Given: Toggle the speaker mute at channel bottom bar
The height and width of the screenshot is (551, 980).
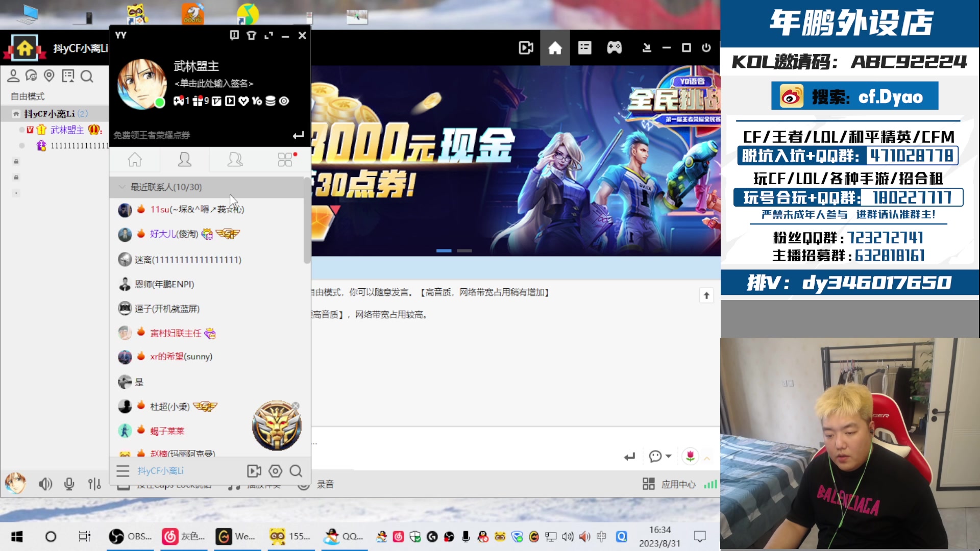Looking at the screenshot, I should (x=45, y=484).
